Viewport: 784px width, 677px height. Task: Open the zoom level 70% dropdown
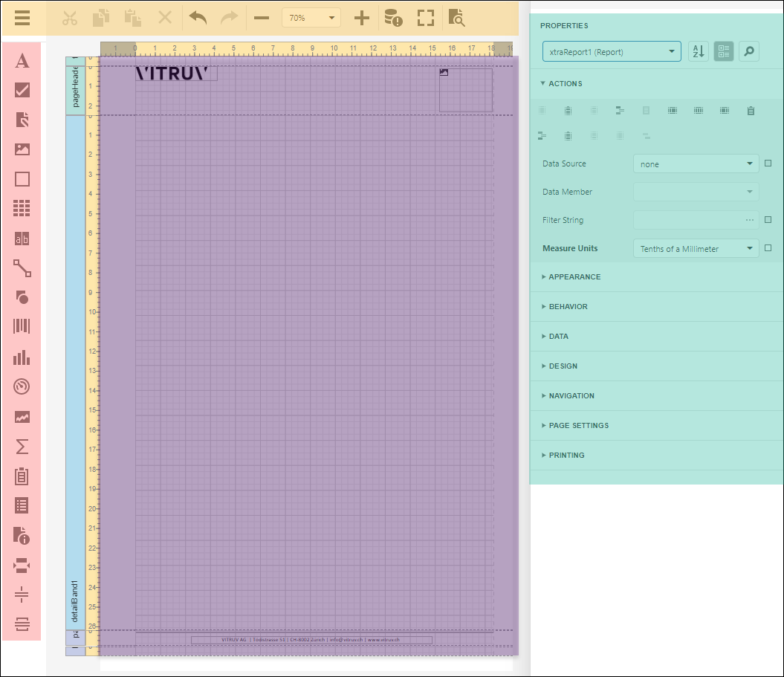(x=311, y=19)
